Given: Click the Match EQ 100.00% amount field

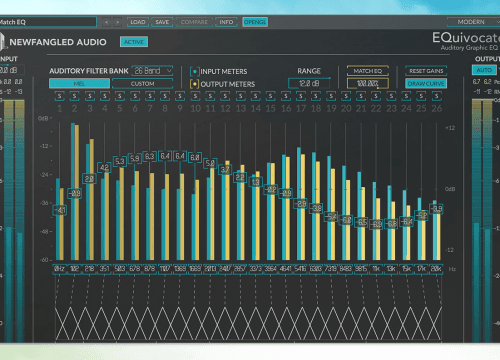Looking at the screenshot, I should [368, 83].
